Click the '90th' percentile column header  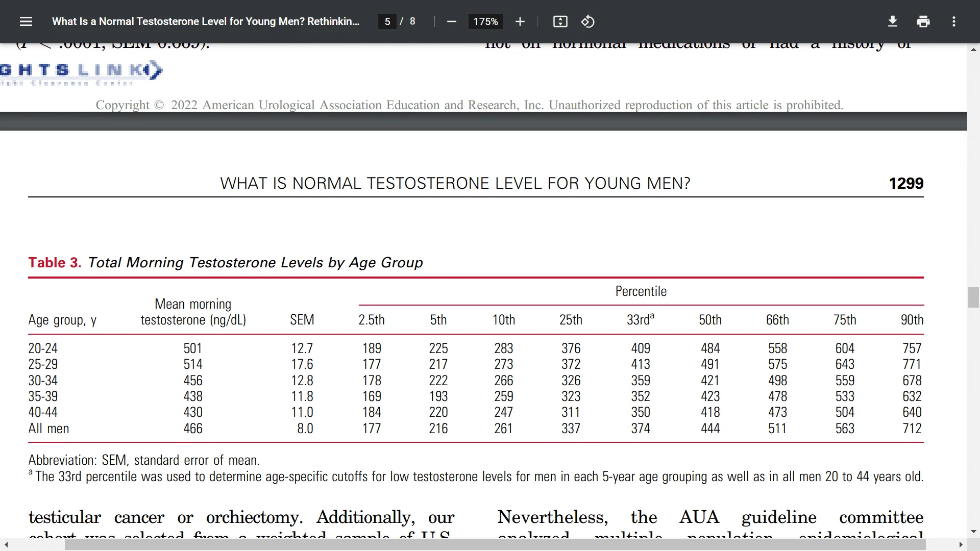coord(912,320)
